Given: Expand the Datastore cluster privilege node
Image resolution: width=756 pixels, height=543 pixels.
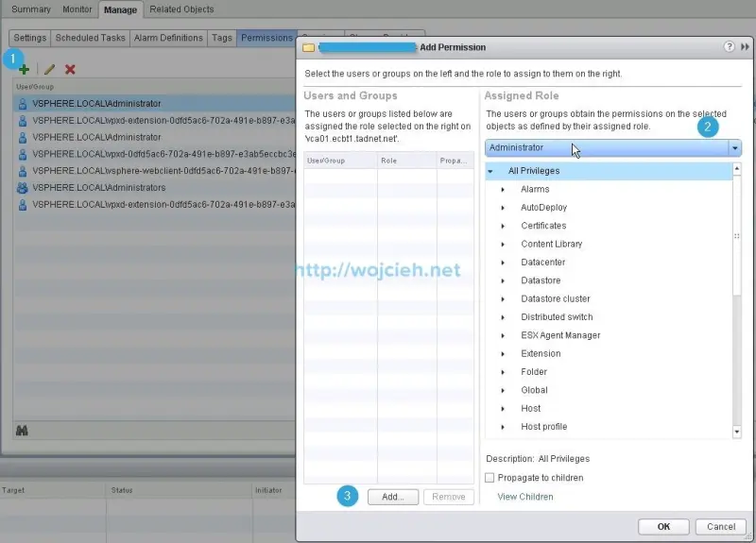Looking at the screenshot, I should pos(503,299).
